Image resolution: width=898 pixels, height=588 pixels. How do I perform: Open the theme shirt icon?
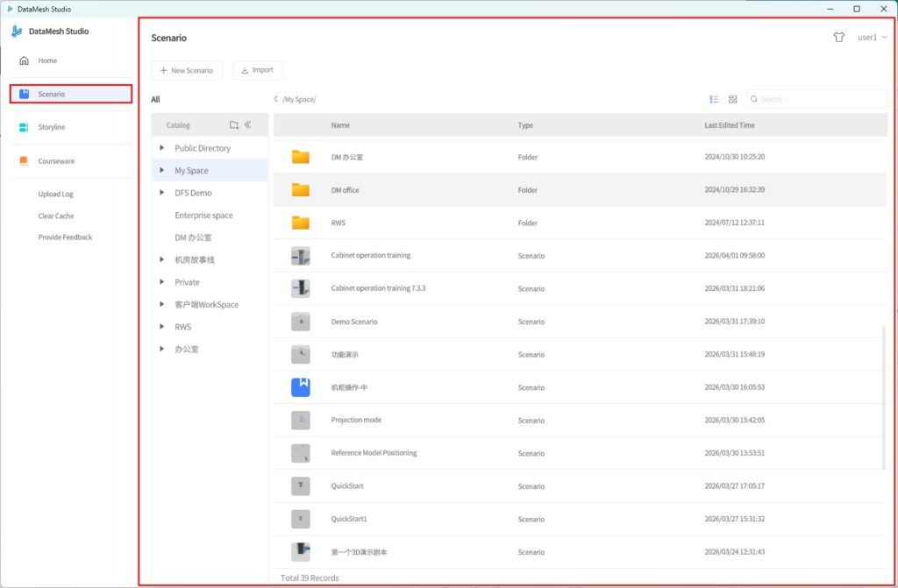click(839, 38)
